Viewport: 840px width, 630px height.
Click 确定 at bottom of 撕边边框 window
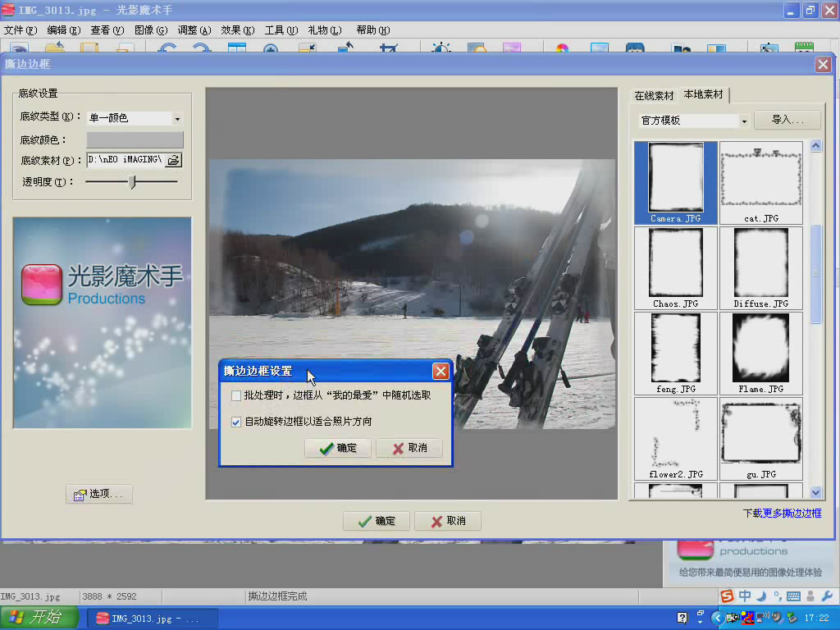(376, 521)
